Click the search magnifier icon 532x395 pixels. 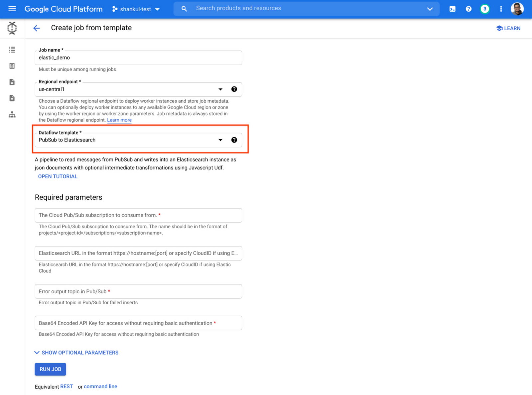click(184, 9)
